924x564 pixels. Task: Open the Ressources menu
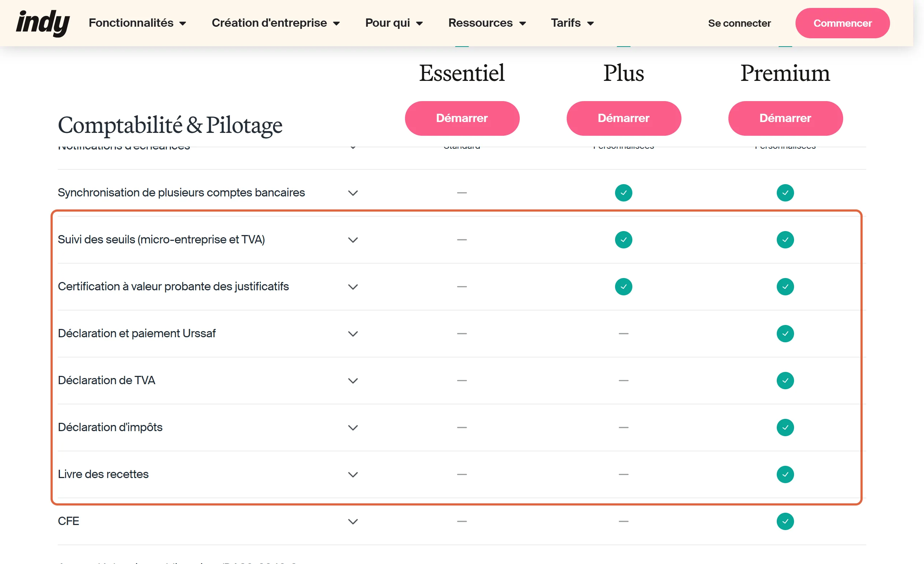click(x=487, y=23)
